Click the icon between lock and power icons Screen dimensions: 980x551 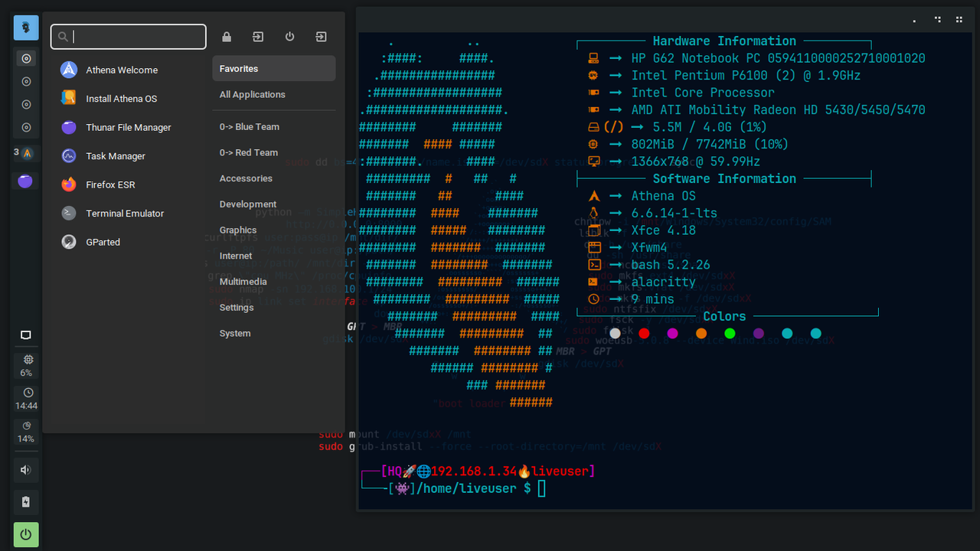coord(258,37)
